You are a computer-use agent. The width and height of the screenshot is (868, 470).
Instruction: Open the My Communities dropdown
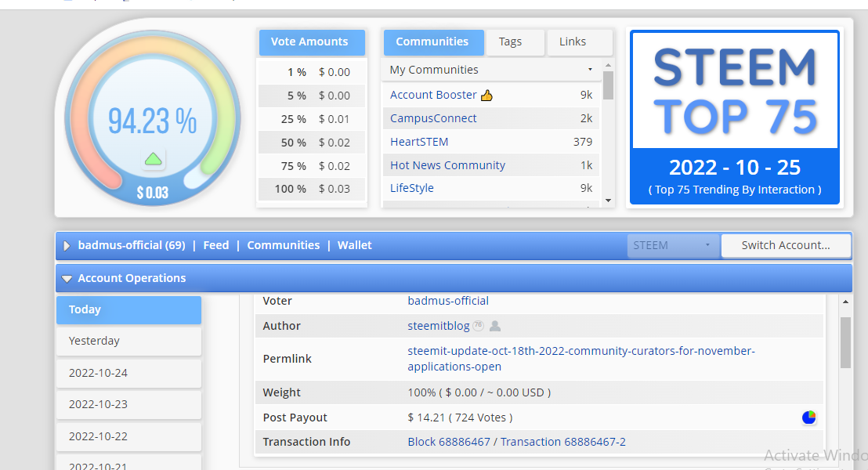pyautogui.click(x=490, y=70)
